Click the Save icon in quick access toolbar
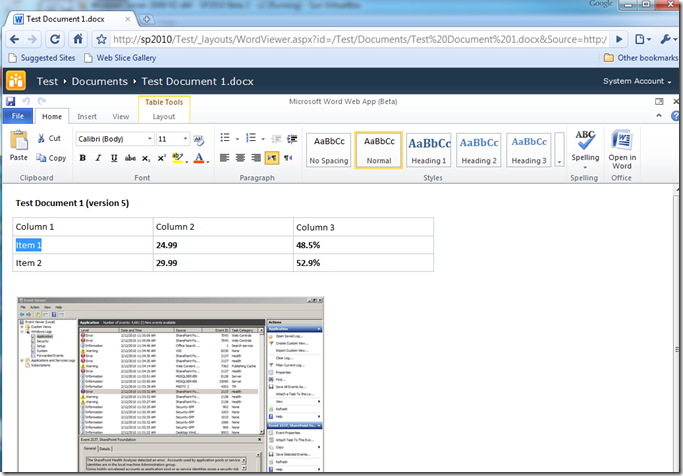This screenshot has width=683, height=476. (10, 101)
